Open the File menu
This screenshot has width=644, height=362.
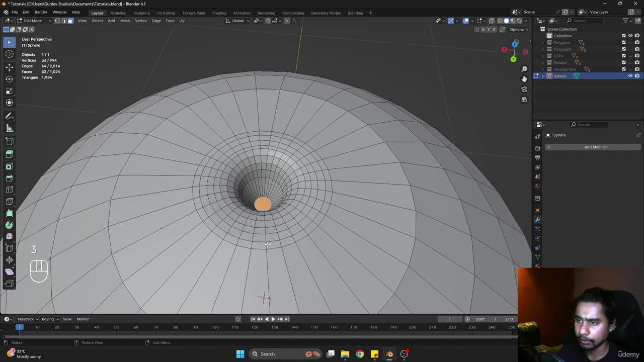click(15, 13)
